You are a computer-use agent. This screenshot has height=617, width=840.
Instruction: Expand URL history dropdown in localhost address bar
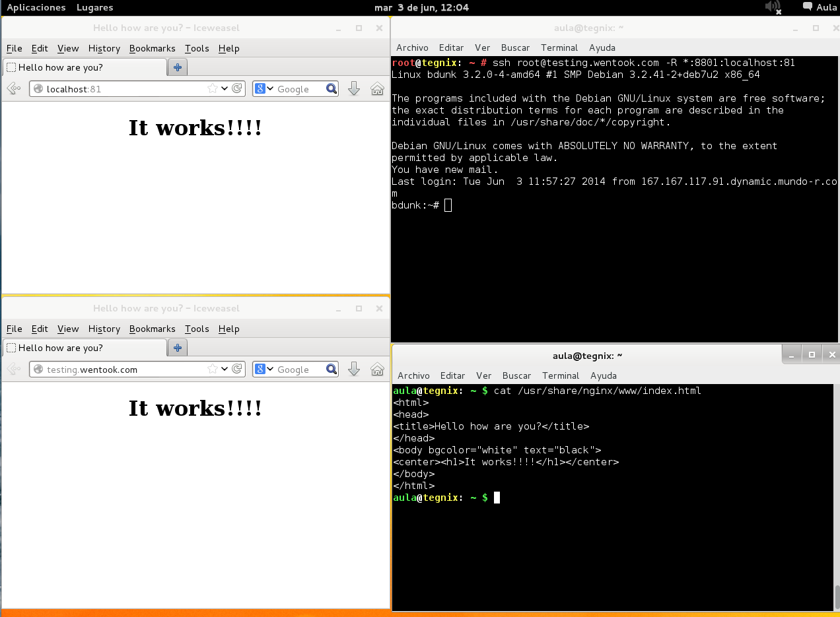pyautogui.click(x=225, y=89)
